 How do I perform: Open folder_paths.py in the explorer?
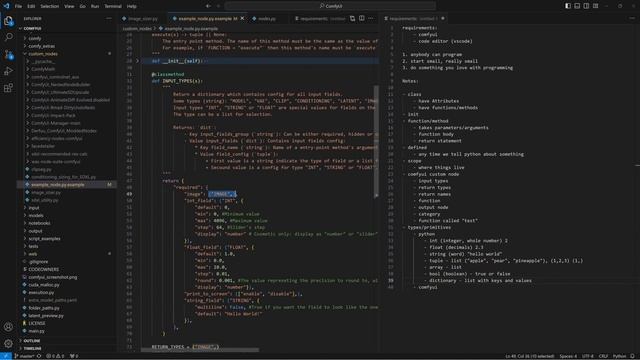click(44, 308)
